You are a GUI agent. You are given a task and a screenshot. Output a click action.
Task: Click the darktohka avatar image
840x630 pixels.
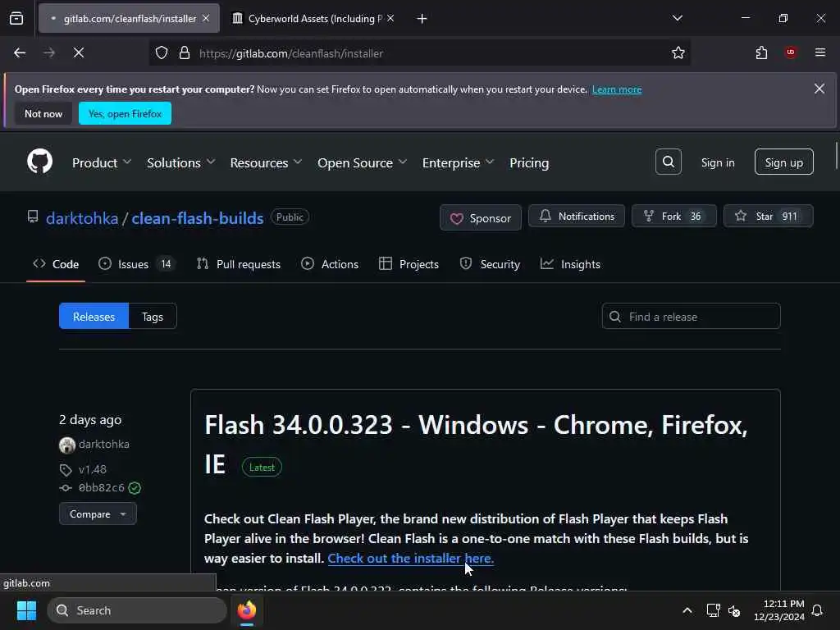[67, 445]
